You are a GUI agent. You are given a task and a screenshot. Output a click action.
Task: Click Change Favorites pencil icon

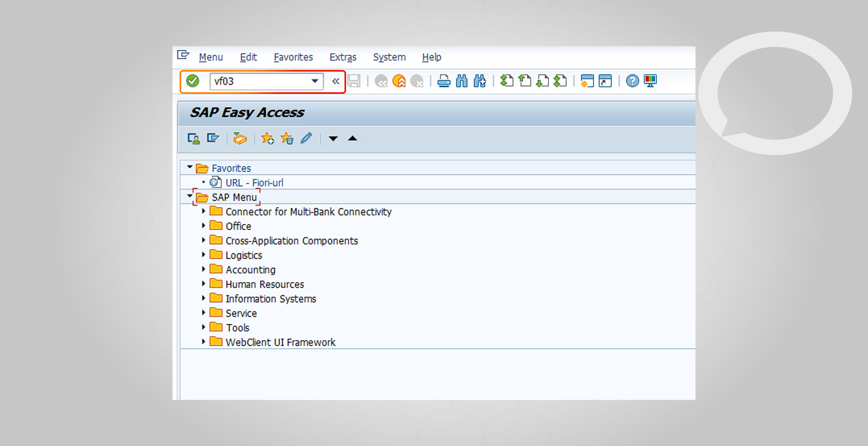coord(307,138)
